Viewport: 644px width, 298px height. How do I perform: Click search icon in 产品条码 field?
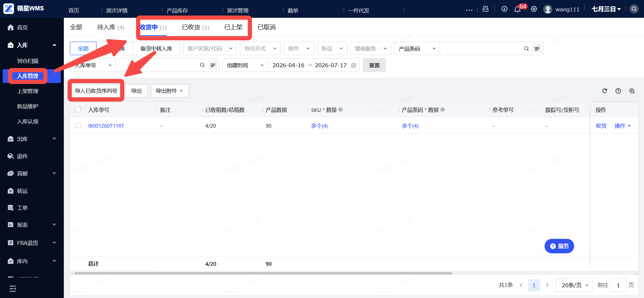click(526, 49)
